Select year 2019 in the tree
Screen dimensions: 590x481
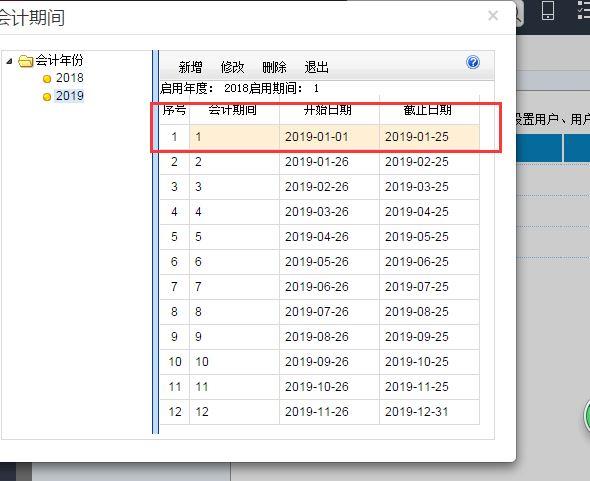point(70,96)
